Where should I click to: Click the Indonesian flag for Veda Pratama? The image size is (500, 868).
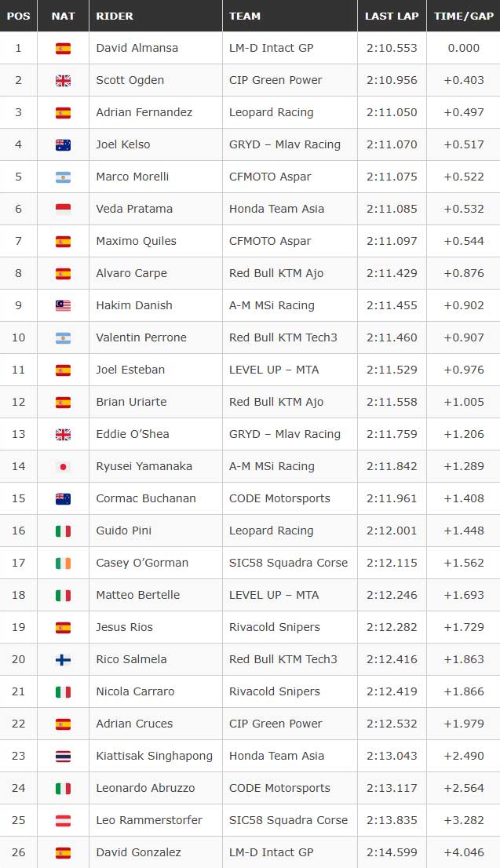pos(63,210)
